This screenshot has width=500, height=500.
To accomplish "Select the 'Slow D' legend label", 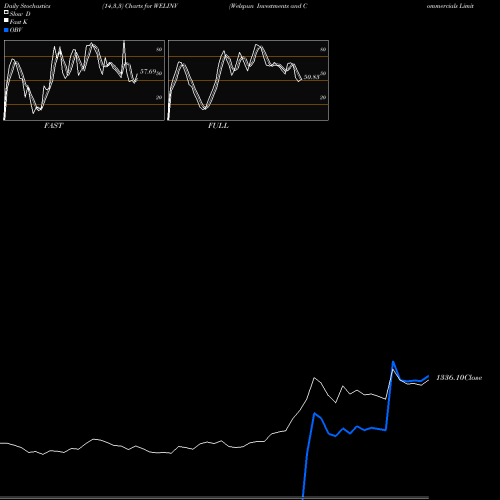I will click(20, 14).
